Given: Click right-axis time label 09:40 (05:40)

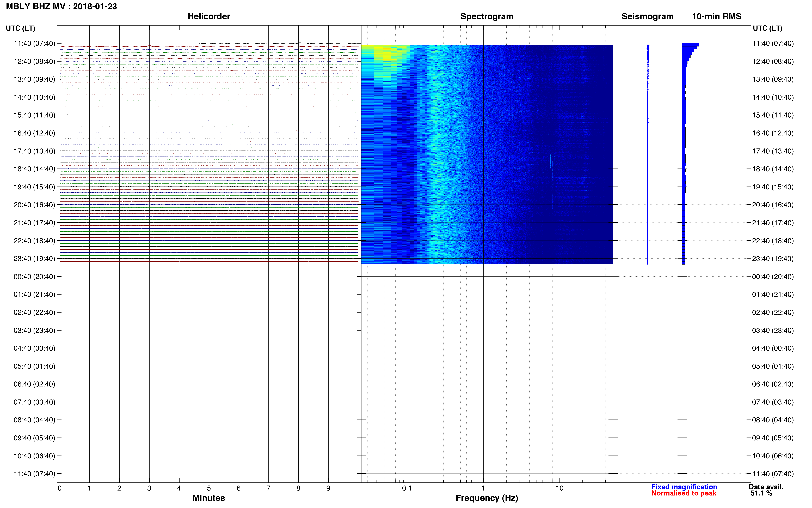Looking at the screenshot, I should tap(773, 438).
